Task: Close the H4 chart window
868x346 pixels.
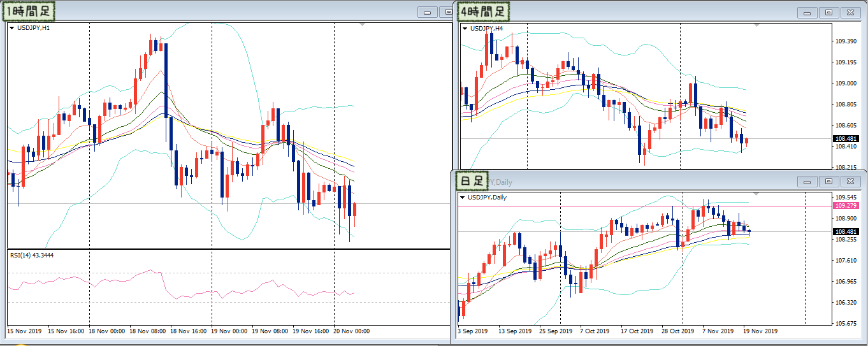Action: click(x=850, y=12)
